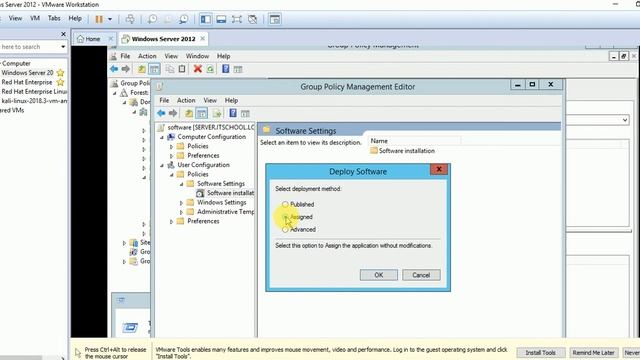Open the snapshot manager icon in VMware toolbar

[x=184, y=19]
